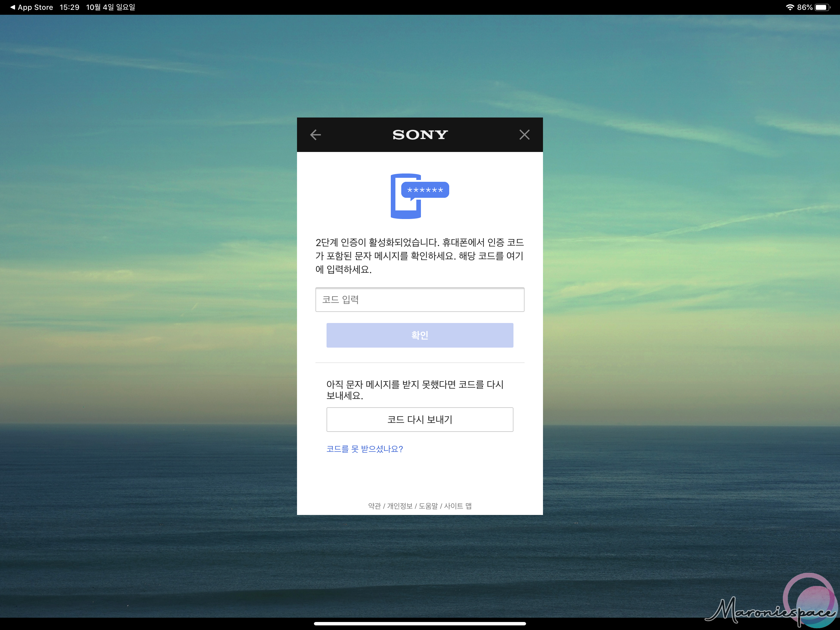The width and height of the screenshot is (840, 630).
Task: Go back using the left arrow icon
Action: click(x=315, y=134)
